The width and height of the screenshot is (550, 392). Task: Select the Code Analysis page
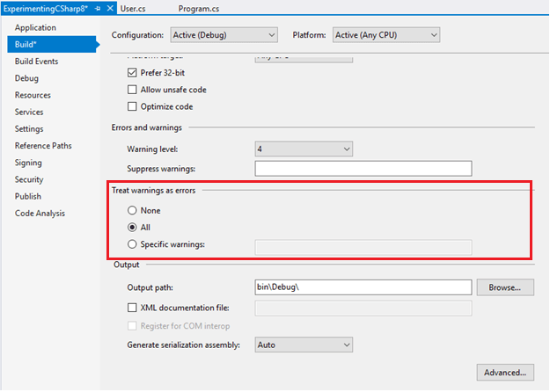[40, 213]
